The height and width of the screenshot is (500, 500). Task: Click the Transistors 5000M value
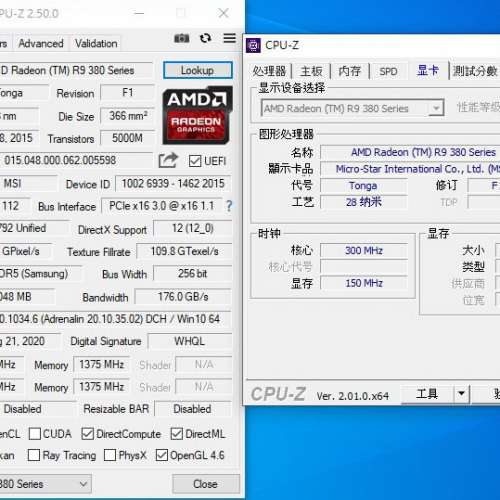point(127,138)
